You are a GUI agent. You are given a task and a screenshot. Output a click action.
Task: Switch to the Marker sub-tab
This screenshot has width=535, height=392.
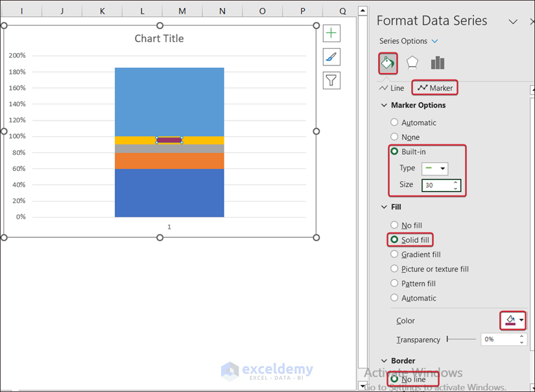pos(434,88)
